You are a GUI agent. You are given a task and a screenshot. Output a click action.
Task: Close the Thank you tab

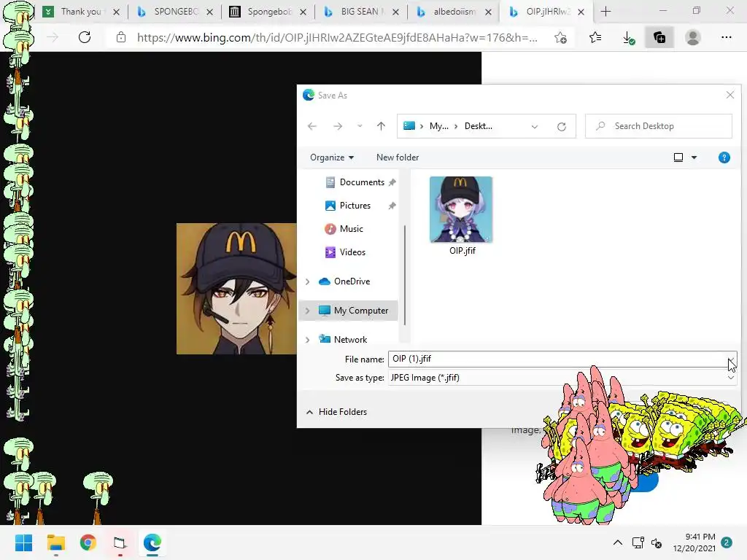116,12
